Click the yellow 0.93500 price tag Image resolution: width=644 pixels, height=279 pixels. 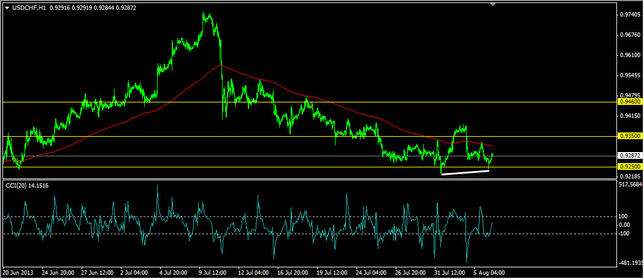tap(629, 136)
